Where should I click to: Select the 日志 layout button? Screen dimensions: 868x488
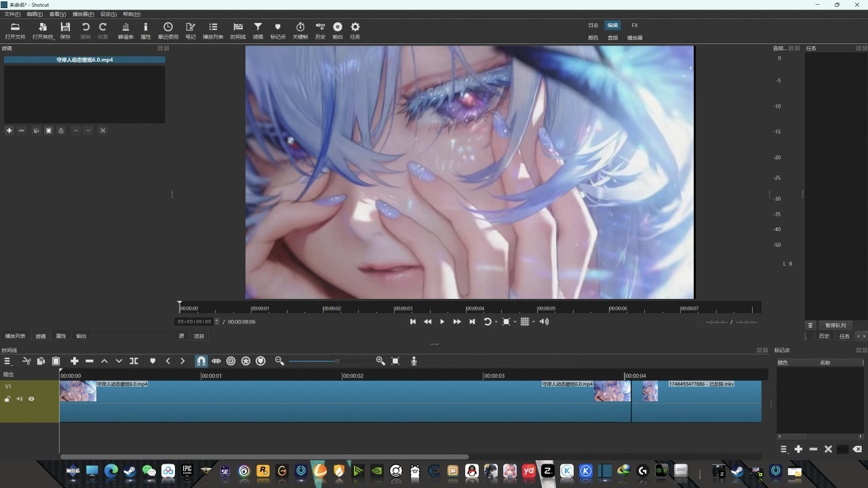pyautogui.click(x=593, y=25)
